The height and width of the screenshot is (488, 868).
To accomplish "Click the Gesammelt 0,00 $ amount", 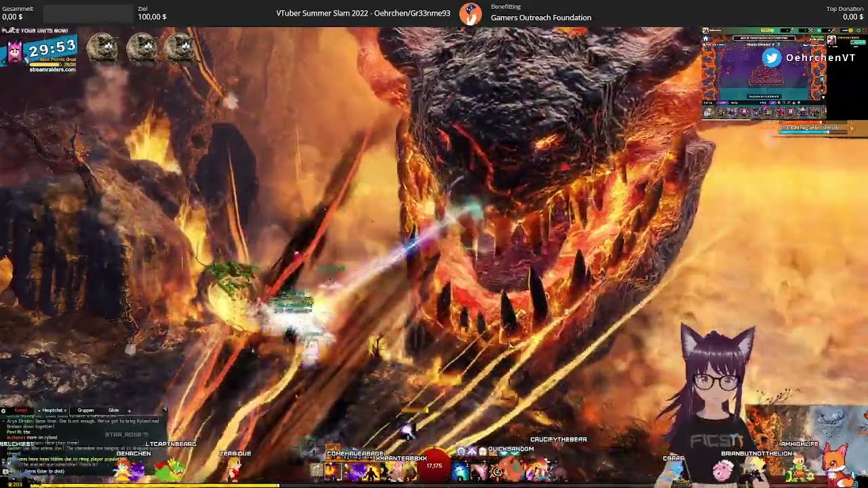I will 12,17.
